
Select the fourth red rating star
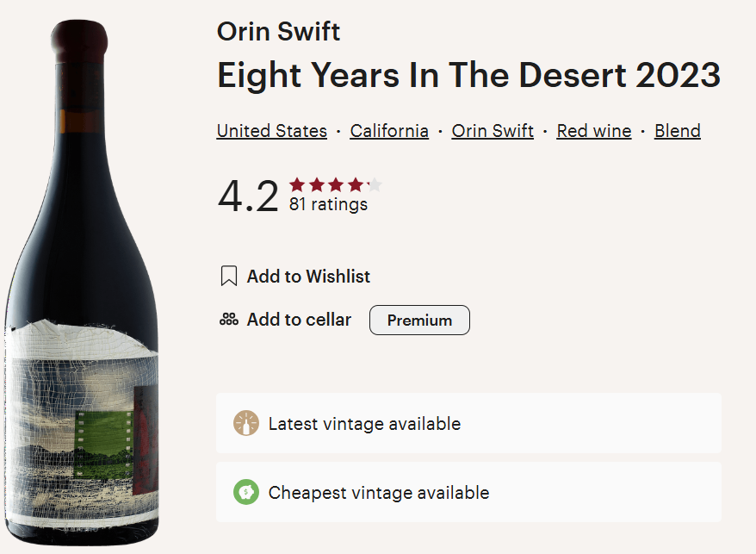356,184
